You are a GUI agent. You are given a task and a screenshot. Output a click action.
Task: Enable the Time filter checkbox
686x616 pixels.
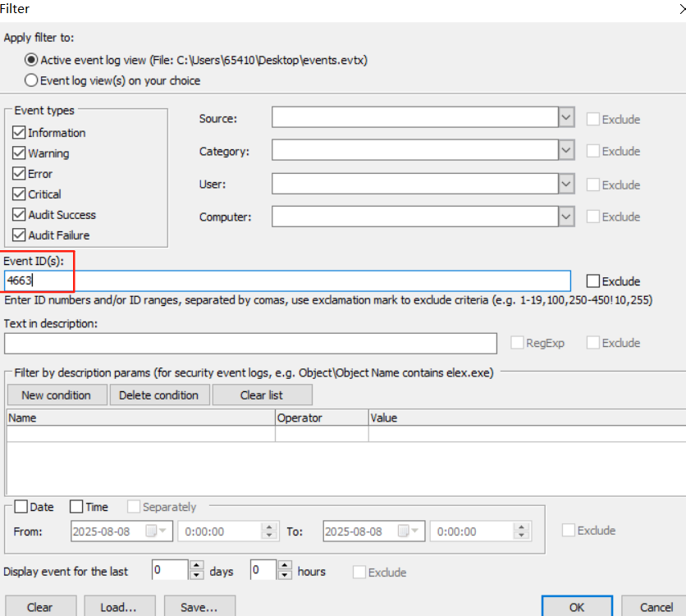click(76, 507)
